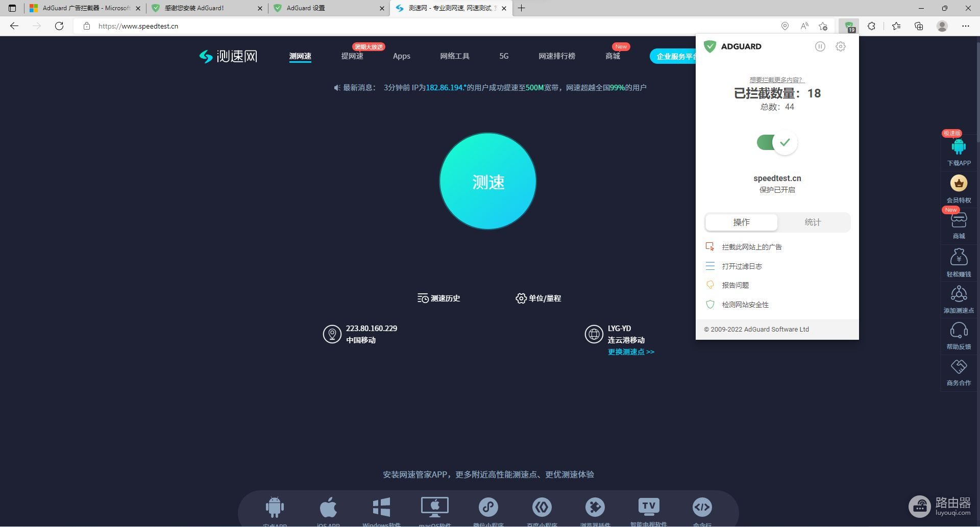
Task: Switch to the AdGuard 广告拦截器 Microsoft tab
Action: (x=84, y=8)
